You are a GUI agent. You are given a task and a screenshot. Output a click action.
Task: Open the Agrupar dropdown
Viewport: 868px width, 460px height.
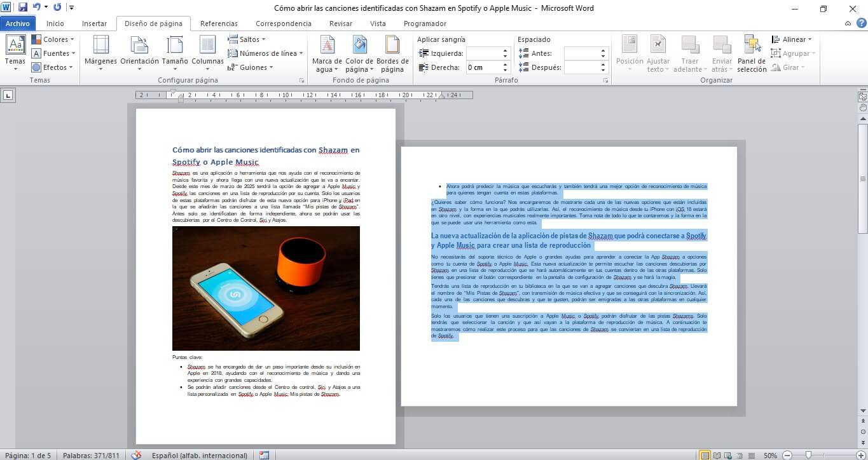pos(794,53)
